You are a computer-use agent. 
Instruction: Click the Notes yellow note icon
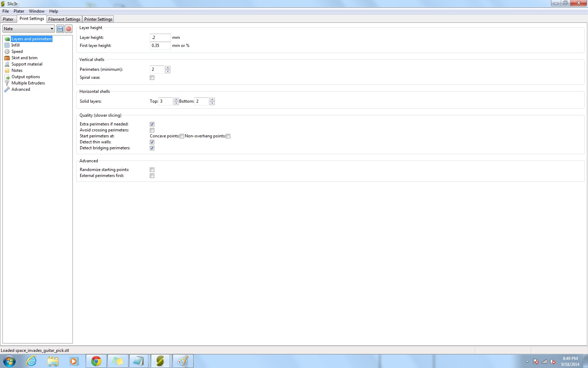point(7,70)
